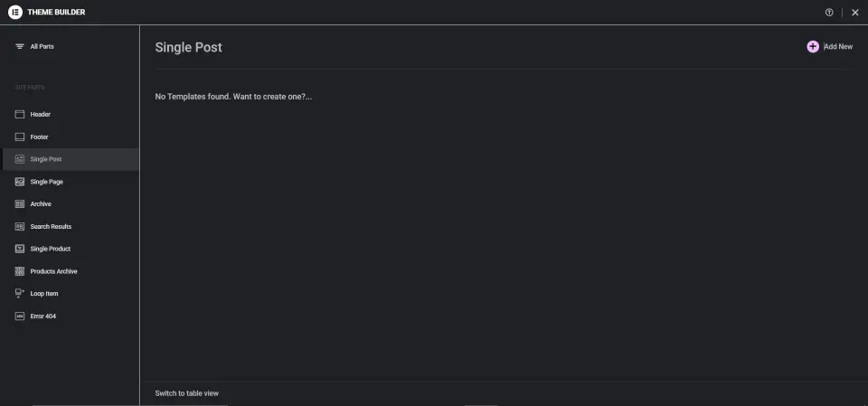The height and width of the screenshot is (406, 868).
Task: Open the Header site part
Action: (41, 115)
